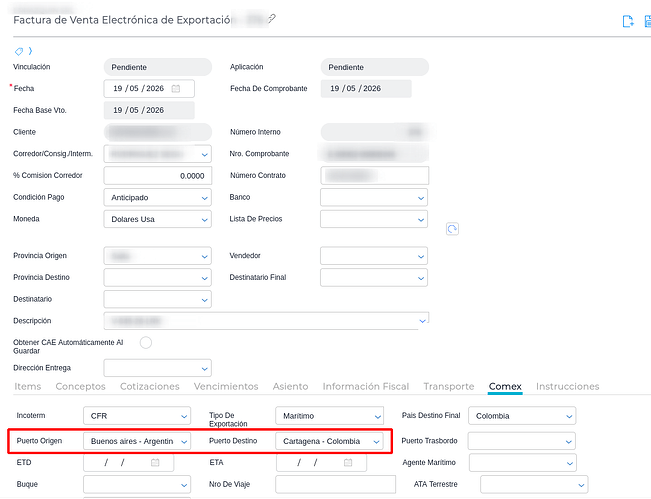Open the Puerto Trasbordo dropdown
Viewport: 651px width, 499px height.
point(522,441)
